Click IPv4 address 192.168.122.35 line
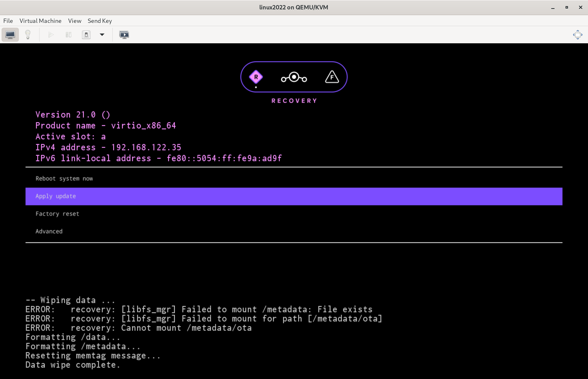The height and width of the screenshot is (379, 588). click(108, 147)
